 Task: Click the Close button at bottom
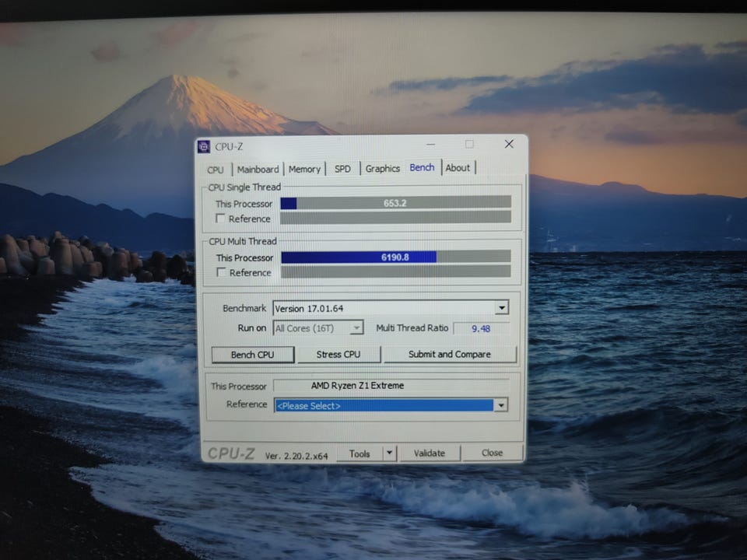[x=492, y=453]
